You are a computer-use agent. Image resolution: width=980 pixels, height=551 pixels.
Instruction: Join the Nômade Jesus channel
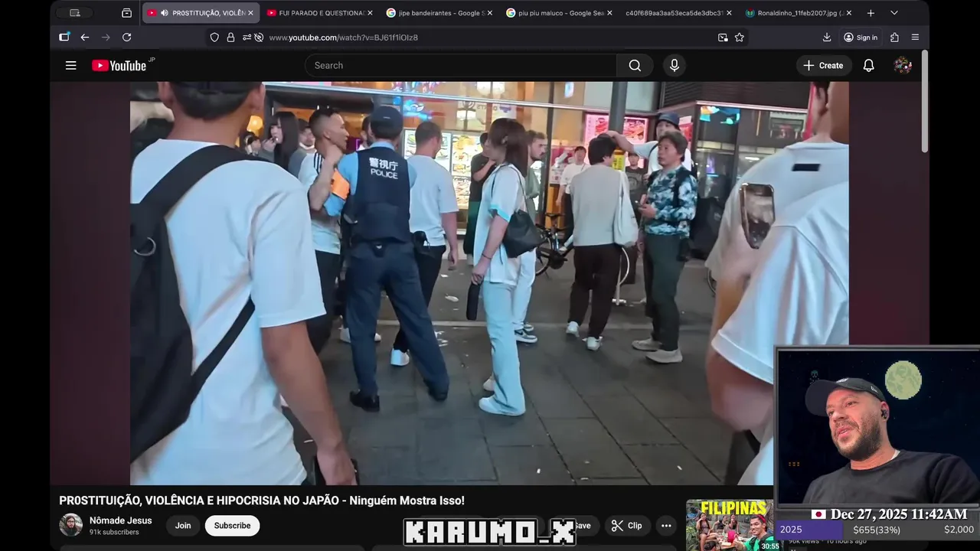click(x=183, y=526)
